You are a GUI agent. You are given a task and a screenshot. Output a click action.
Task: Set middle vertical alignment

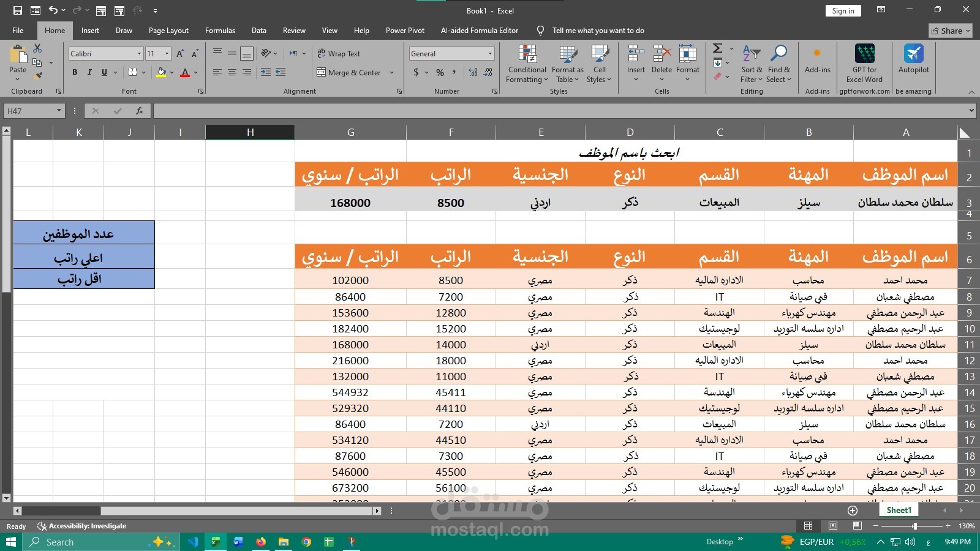tap(232, 54)
